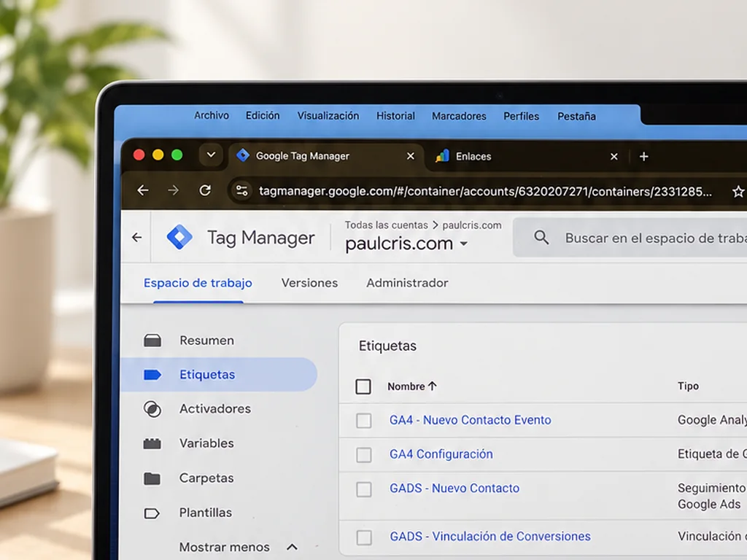Reload the current page

(x=205, y=190)
